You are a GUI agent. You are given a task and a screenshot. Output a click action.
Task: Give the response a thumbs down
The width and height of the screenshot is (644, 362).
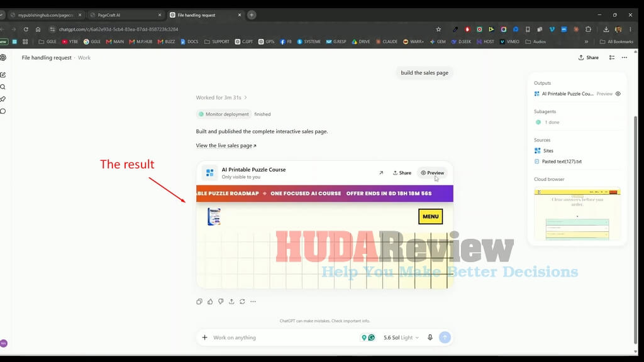pyautogui.click(x=221, y=302)
